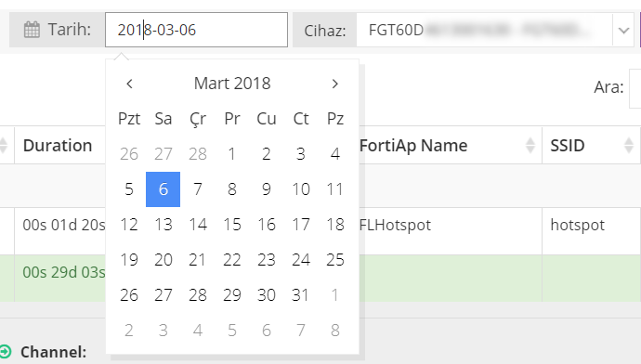Click the calendar icon beside Tarih
The image size is (641, 364).
32,30
